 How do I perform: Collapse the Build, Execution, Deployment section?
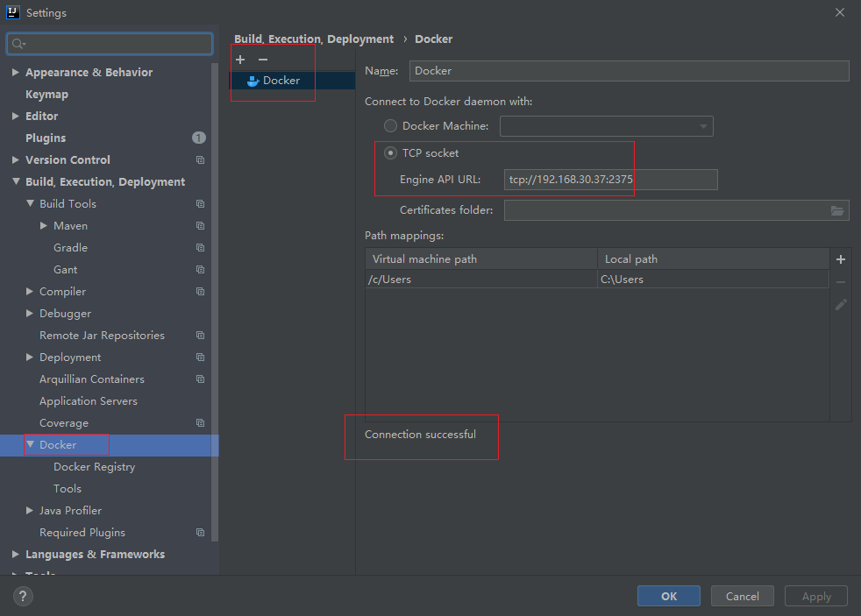(16, 182)
